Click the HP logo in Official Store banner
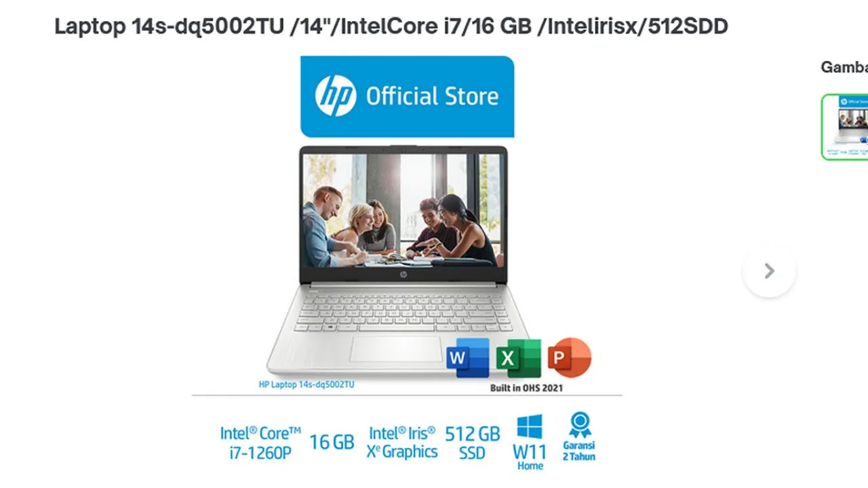This screenshot has height=488, width=868. pyautogui.click(x=336, y=96)
